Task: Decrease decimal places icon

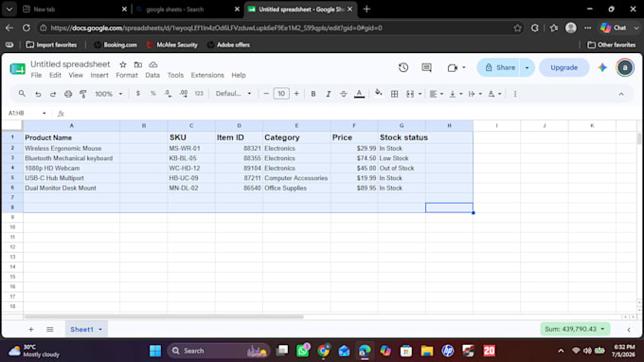Action: coord(168,94)
